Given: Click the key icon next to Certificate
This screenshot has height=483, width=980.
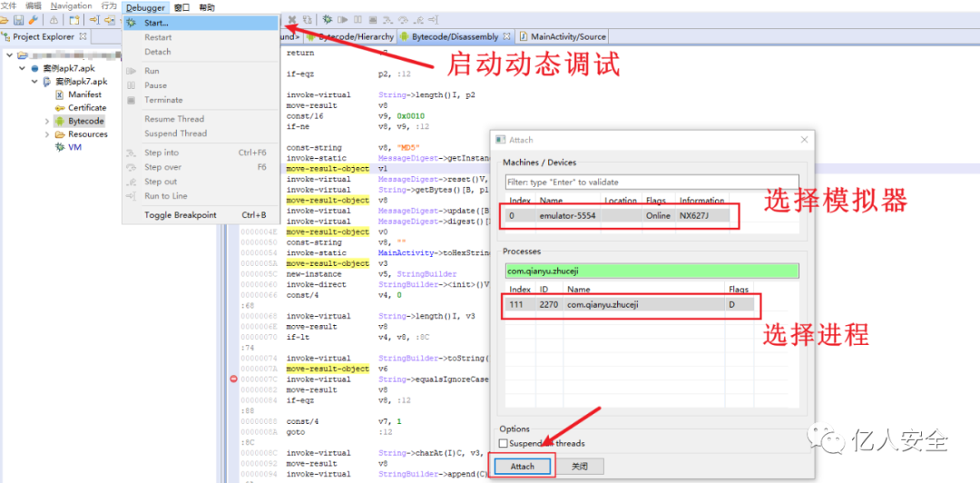Looking at the screenshot, I should 59,108.
